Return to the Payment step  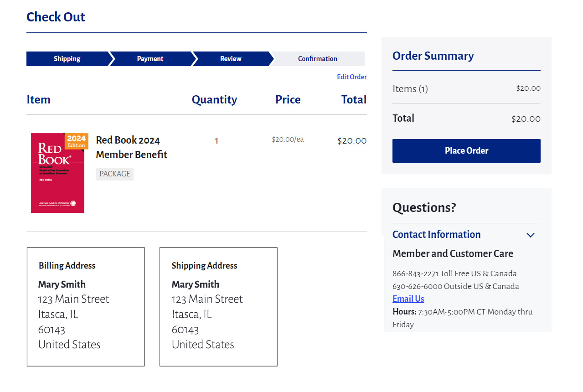[150, 59]
